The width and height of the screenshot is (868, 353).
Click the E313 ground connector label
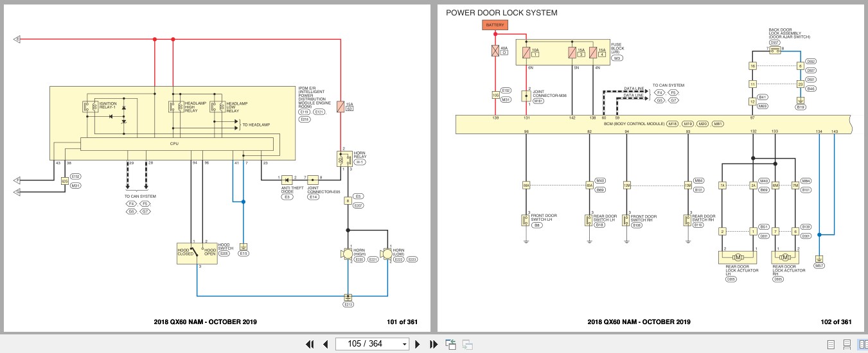click(x=348, y=304)
